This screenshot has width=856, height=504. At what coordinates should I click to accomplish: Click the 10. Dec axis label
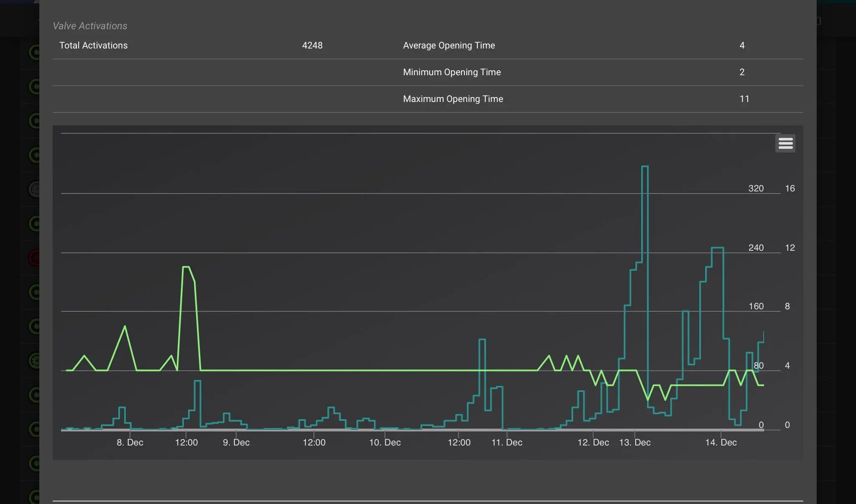385,442
